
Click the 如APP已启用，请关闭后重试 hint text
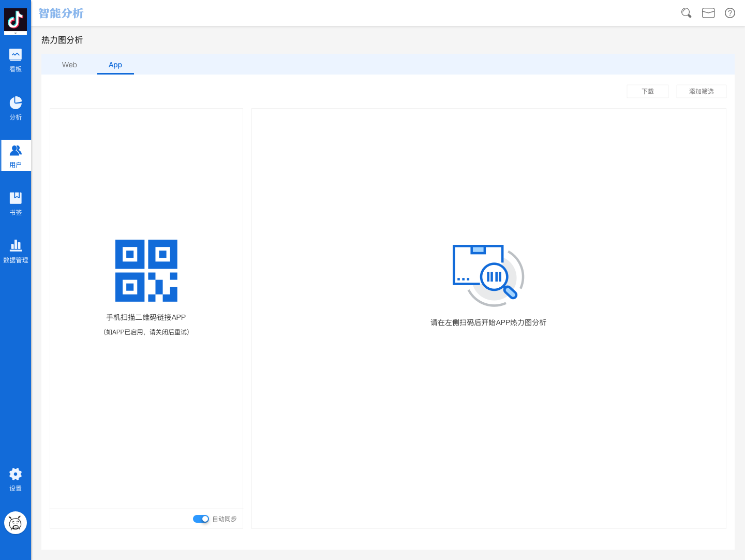tap(146, 332)
